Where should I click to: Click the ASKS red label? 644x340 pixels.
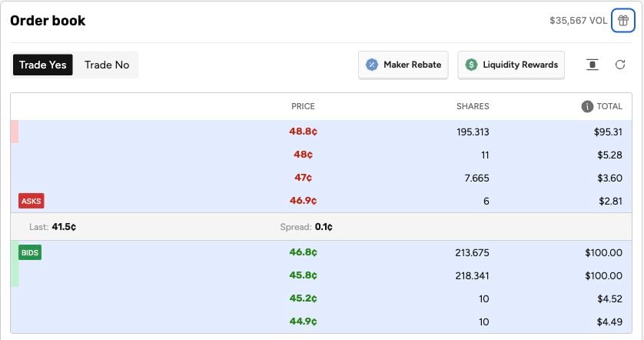click(x=32, y=201)
